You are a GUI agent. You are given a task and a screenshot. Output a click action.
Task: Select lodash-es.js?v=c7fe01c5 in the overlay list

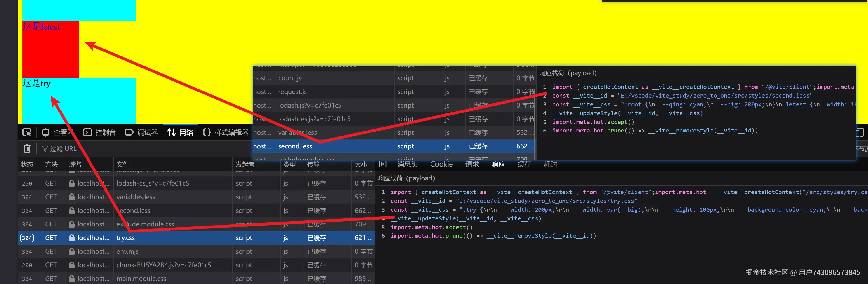coord(314,119)
